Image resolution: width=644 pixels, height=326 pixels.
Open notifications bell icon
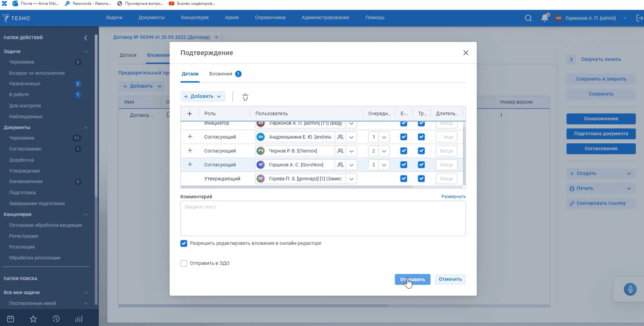coord(544,18)
